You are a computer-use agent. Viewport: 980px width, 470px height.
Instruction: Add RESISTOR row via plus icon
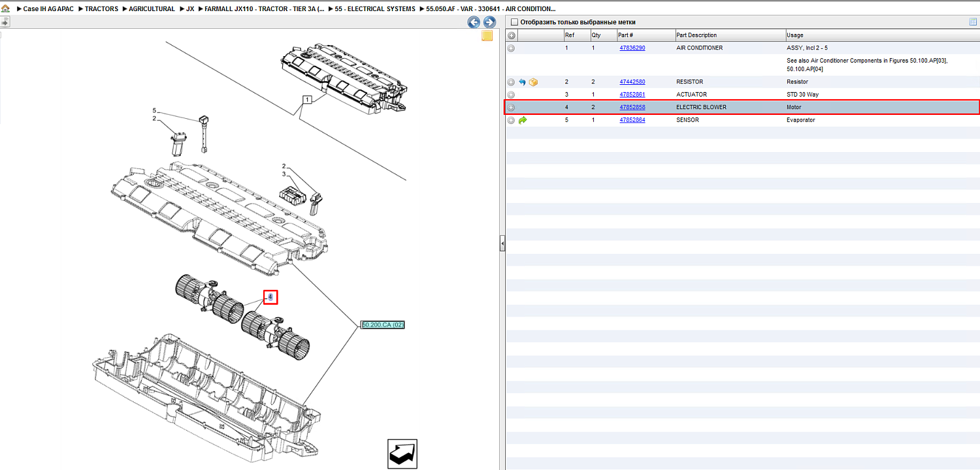point(512,82)
